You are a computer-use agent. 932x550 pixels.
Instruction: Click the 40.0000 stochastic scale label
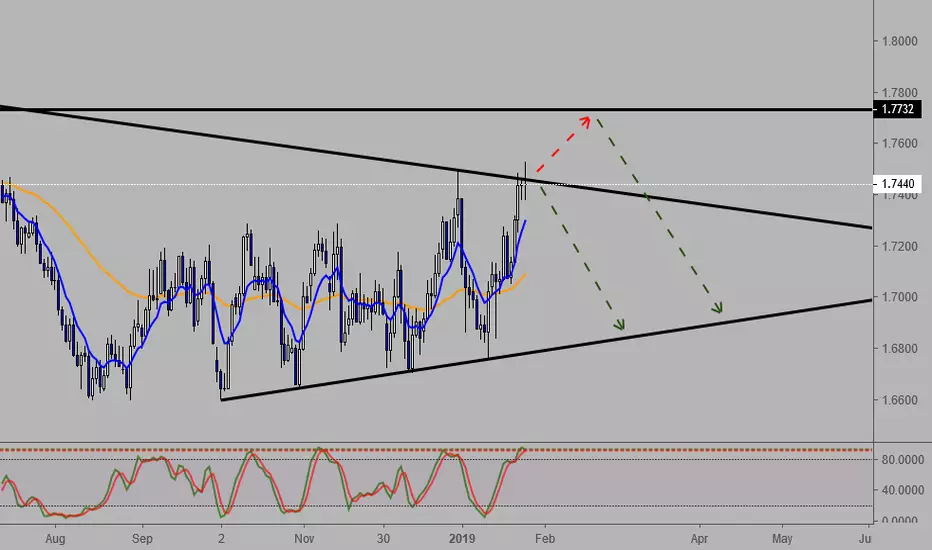(903, 491)
